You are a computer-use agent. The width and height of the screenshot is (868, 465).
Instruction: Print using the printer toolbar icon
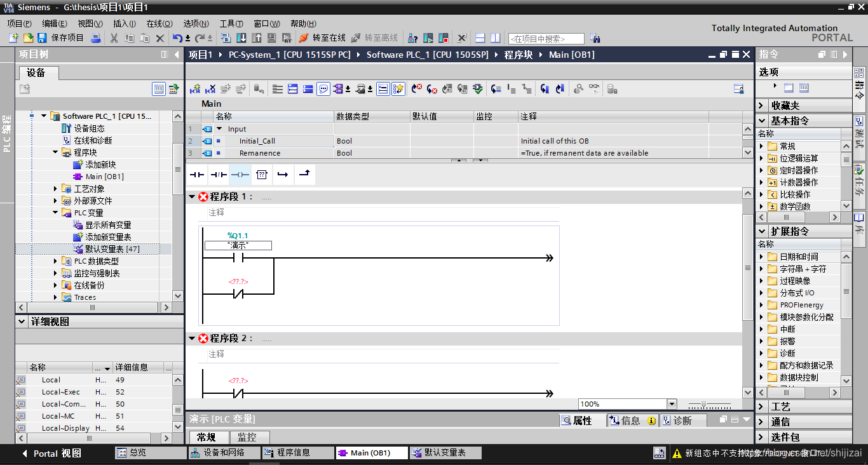pyautogui.click(x=96, y=38)
